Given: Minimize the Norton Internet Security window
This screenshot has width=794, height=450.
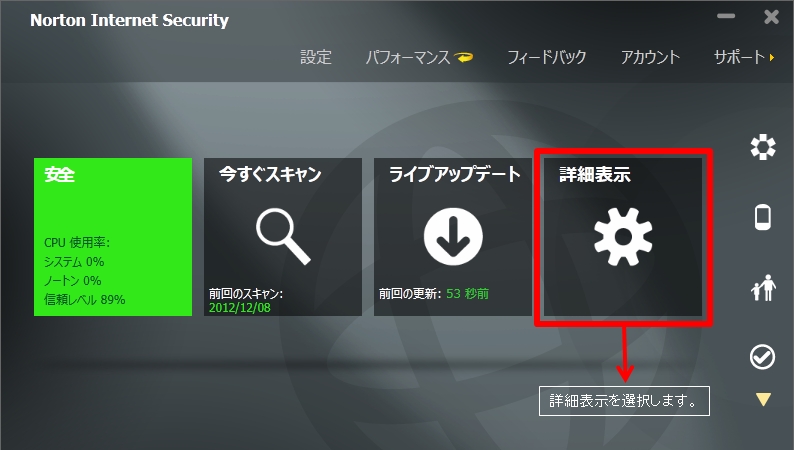Looking at the screenshot, I should (x=726, y=16).
